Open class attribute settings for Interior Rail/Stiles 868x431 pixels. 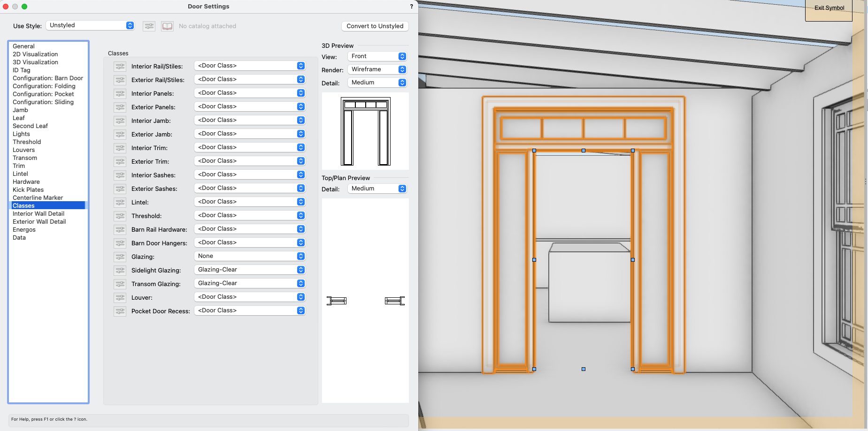[x=120, y=66]
